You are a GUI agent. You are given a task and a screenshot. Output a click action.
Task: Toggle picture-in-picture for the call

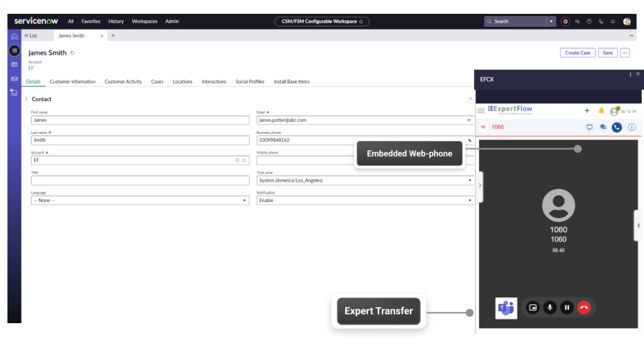[533, 307]
